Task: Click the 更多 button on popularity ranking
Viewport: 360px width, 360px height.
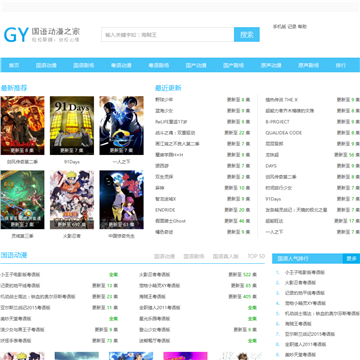Action: coord(351,258)
